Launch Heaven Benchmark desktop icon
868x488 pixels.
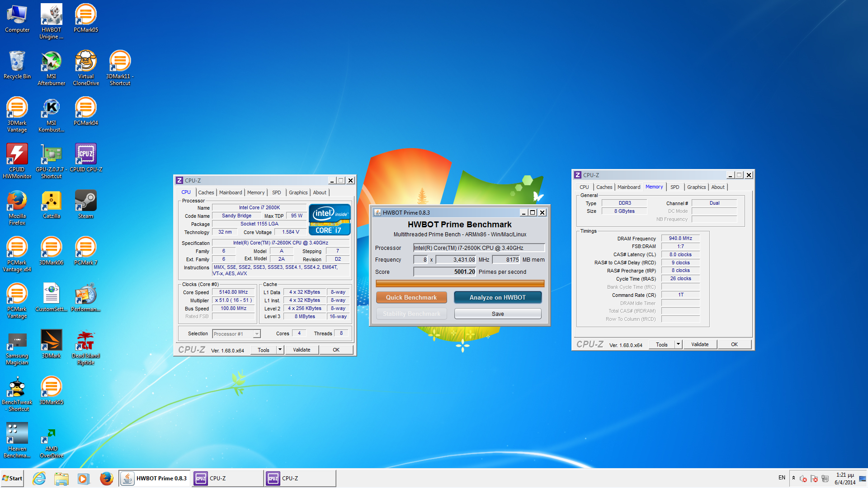(x=17, y=440)
